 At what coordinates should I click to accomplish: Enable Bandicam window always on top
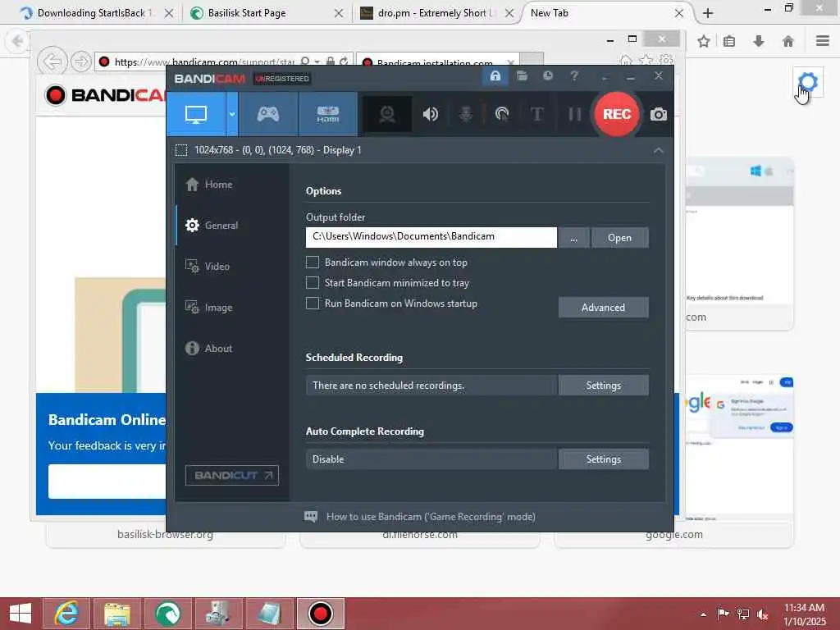click(313, 262)
